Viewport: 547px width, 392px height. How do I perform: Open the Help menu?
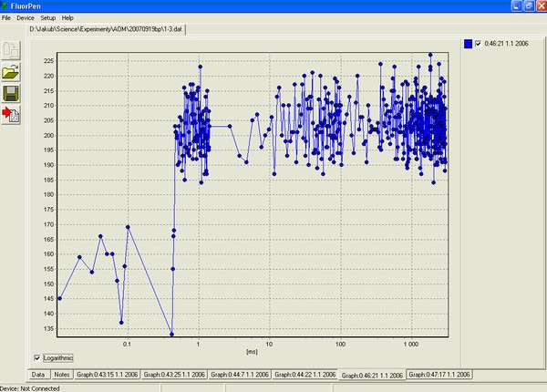[x=67, y=18]
